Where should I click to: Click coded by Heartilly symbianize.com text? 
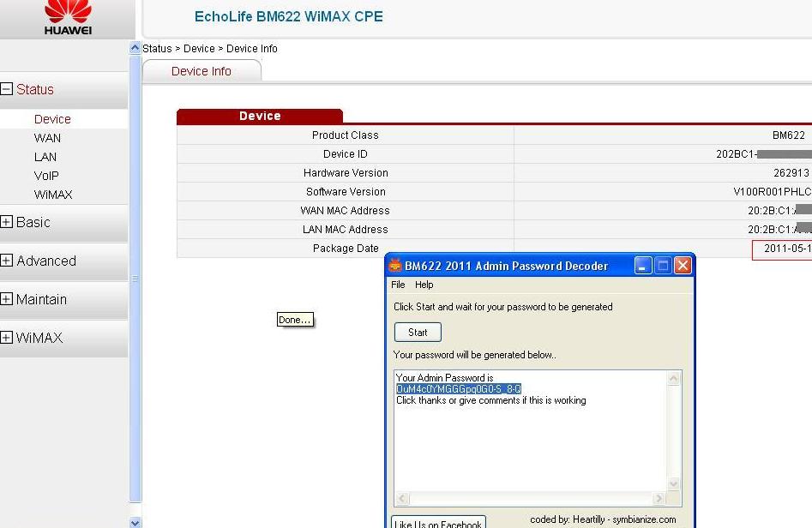pyautogui.click(x=603, y=519)
